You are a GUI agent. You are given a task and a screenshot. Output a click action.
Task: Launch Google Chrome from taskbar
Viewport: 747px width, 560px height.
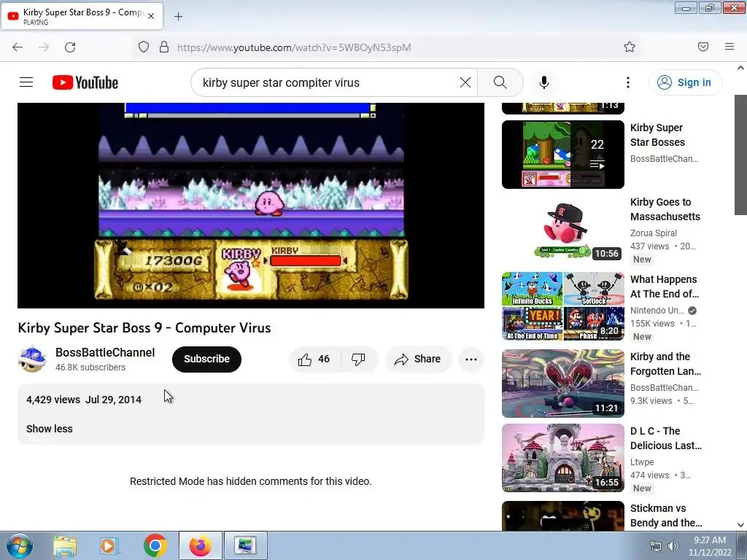pos(155,545)
